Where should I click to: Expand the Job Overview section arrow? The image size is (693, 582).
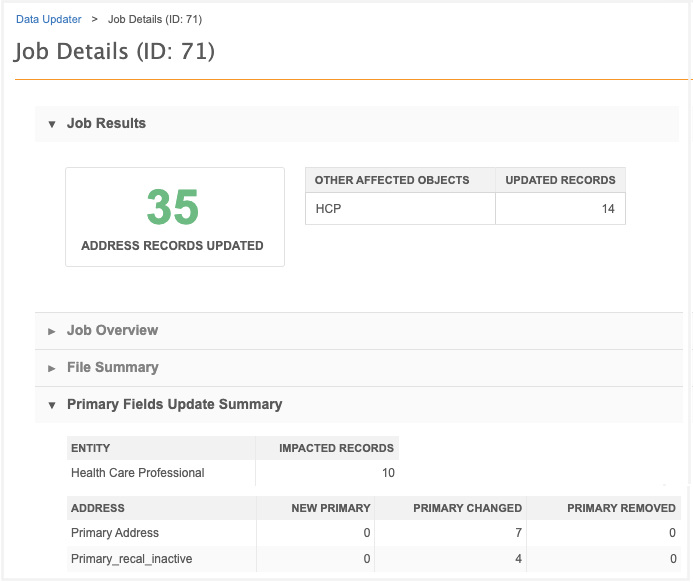tap(52, 331)
